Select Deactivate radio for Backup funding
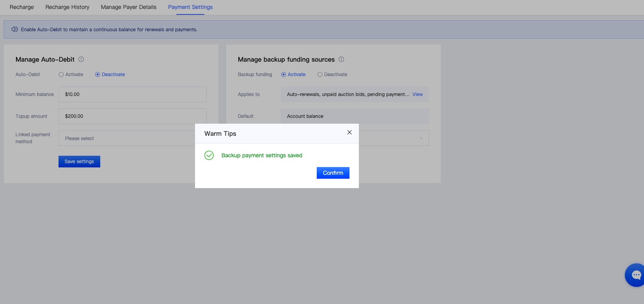The image size is (644, 304). pos(320,75)
